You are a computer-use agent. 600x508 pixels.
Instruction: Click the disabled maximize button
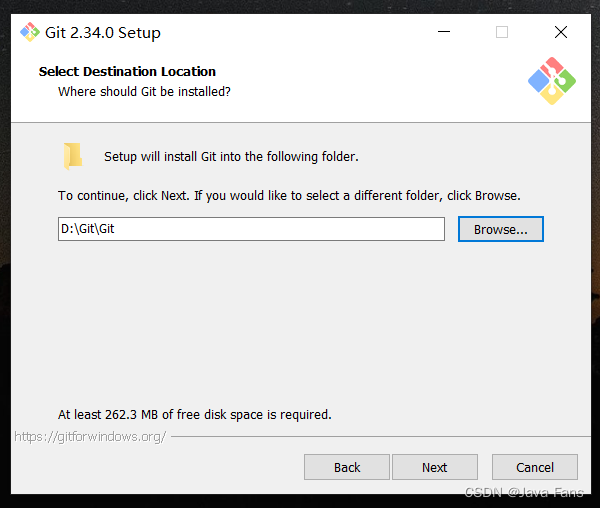pos(502,32)
